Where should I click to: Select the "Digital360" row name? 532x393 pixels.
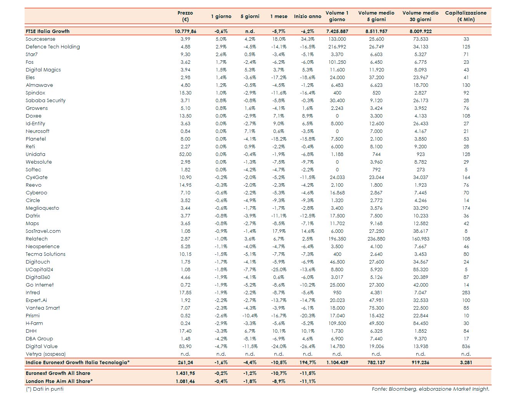(38, 277)
